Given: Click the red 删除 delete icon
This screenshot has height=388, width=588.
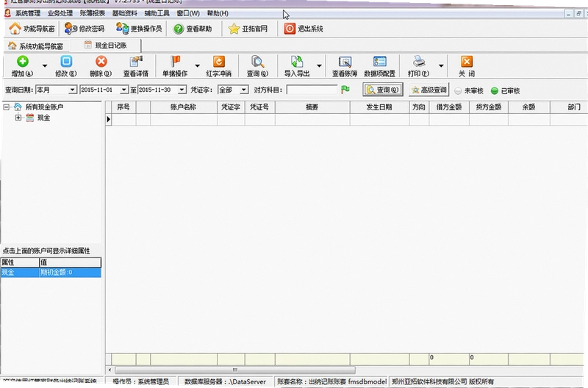Looking at the screenshot, I should [101, 62].
